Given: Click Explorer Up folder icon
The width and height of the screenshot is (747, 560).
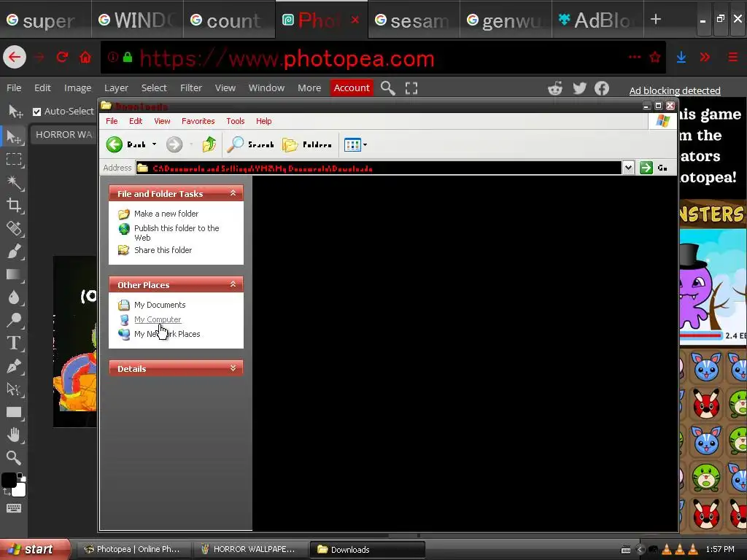Looking at the screenshot, I should [x=209, y=144].
